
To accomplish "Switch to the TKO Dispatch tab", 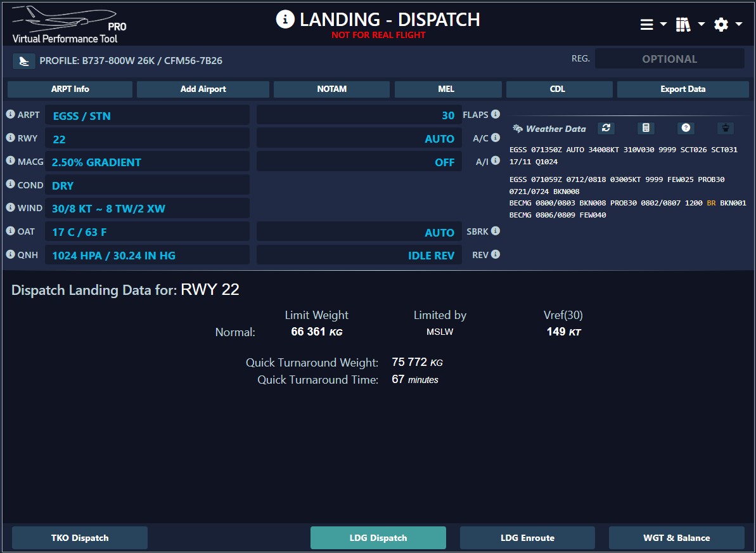I will point(80,538).
